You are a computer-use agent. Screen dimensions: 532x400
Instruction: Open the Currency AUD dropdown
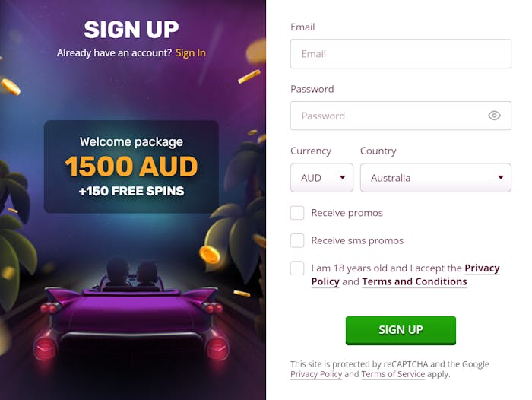click(321, 178)
